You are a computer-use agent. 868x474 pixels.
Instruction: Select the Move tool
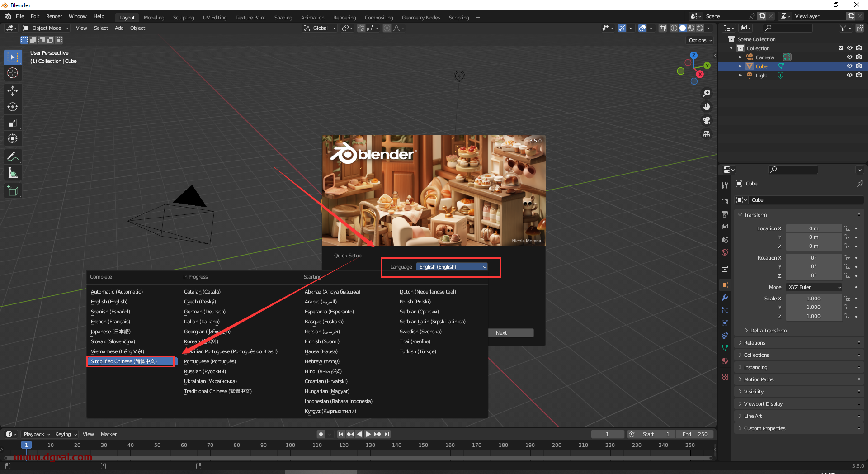(x=13, y=91)
